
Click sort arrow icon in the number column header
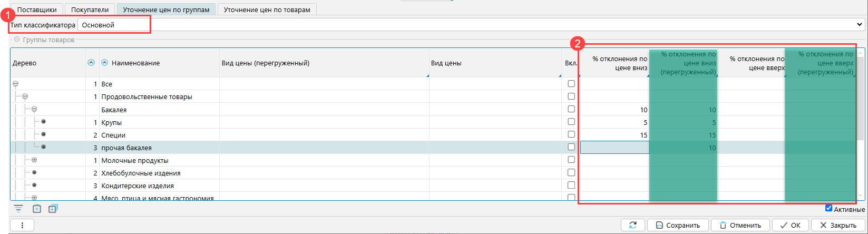click(91, 63)
